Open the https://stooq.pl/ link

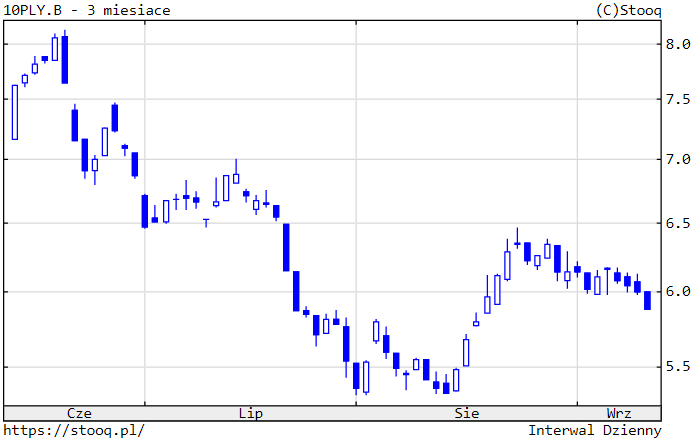(x=75, y=430)
